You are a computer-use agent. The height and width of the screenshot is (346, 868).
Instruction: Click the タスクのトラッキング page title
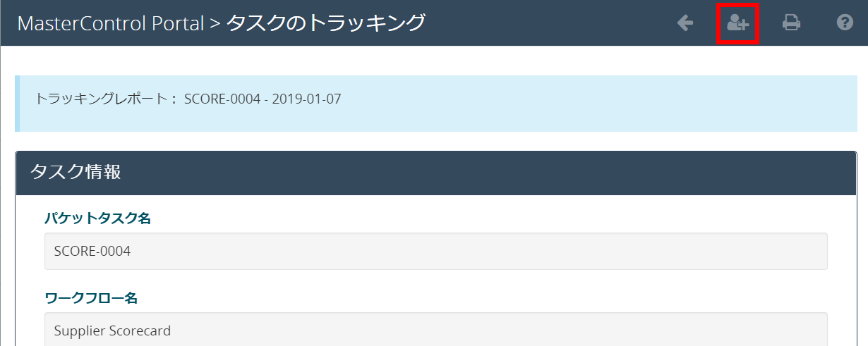pos(326,23)
